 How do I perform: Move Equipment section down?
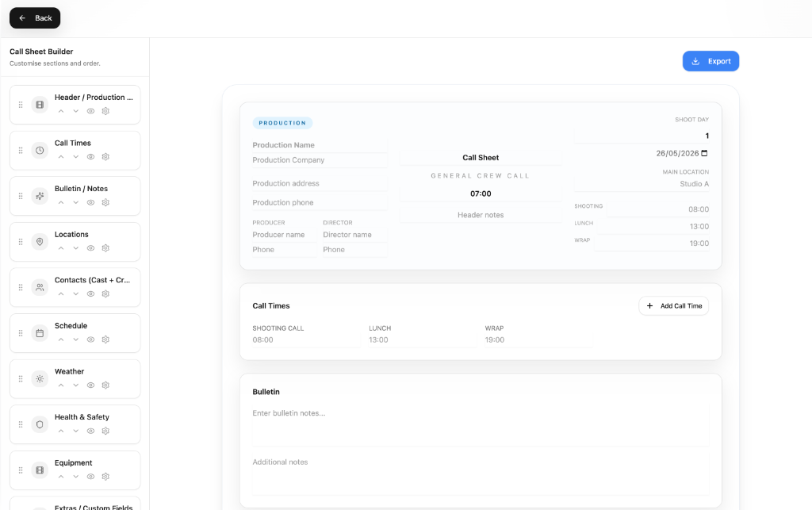(75, 477)
